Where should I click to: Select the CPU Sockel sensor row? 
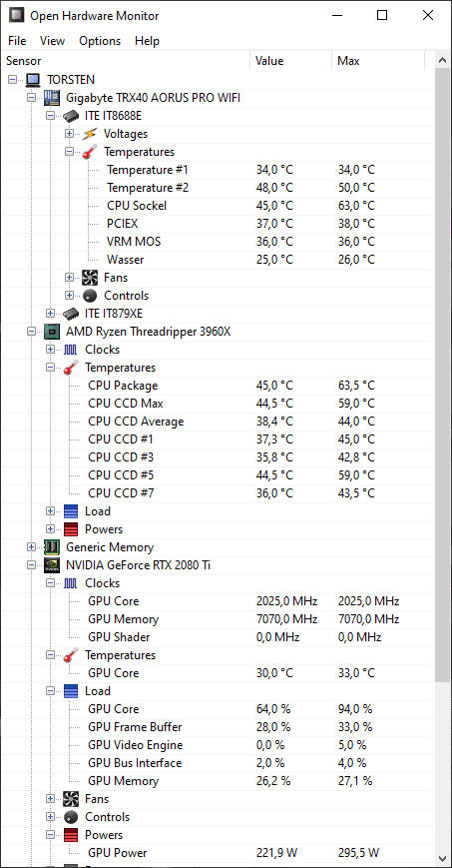pos(220,206)
